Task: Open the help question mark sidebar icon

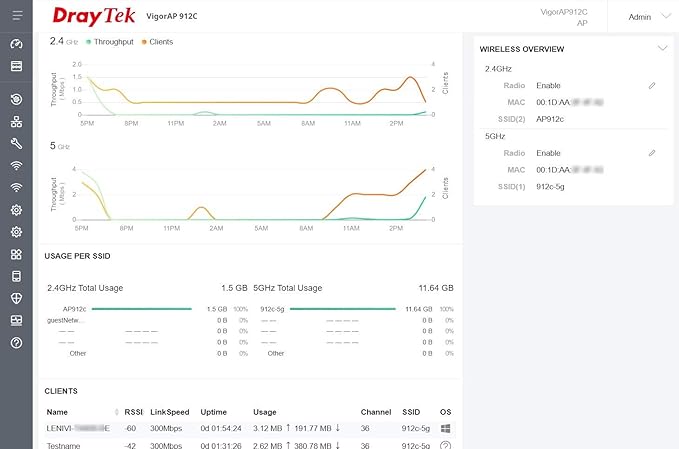Action: [16, 342]
